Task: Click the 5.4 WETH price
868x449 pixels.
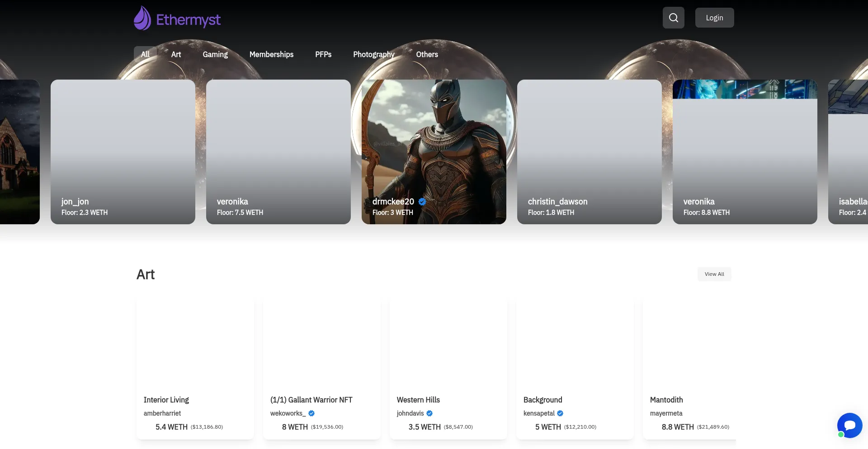Action: 171,427
